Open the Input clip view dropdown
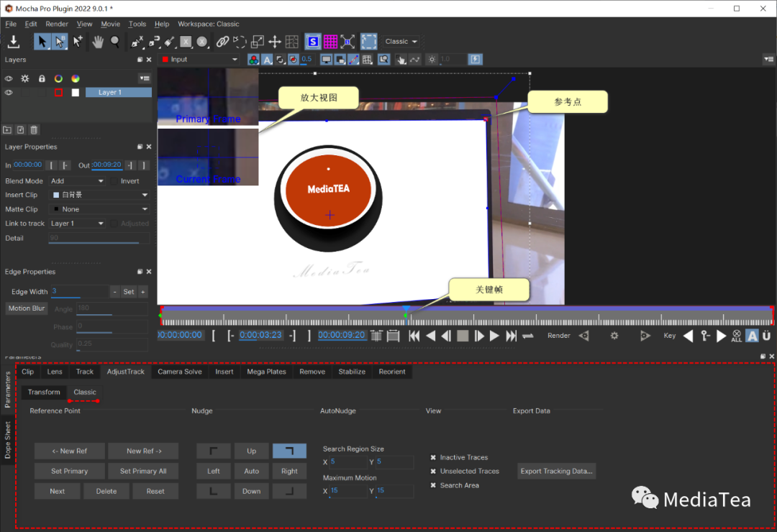The width and height of the screenshot is (777, 532). 200,60
